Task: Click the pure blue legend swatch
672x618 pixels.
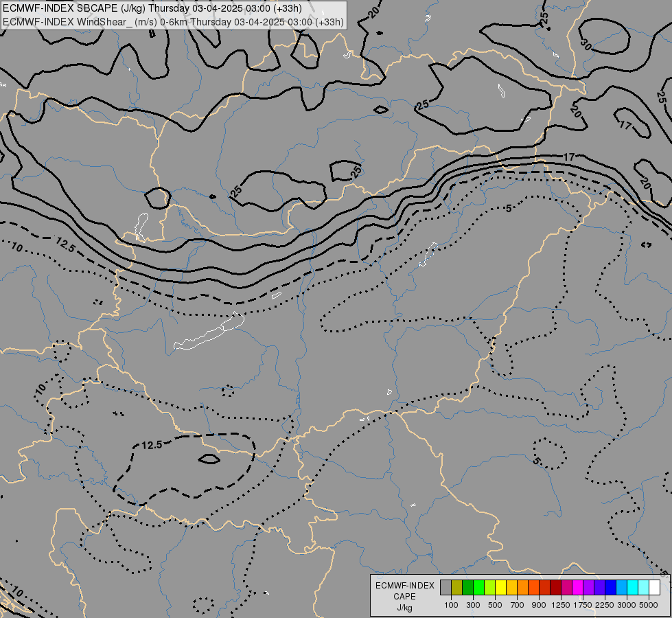Action: click(610, 587)
